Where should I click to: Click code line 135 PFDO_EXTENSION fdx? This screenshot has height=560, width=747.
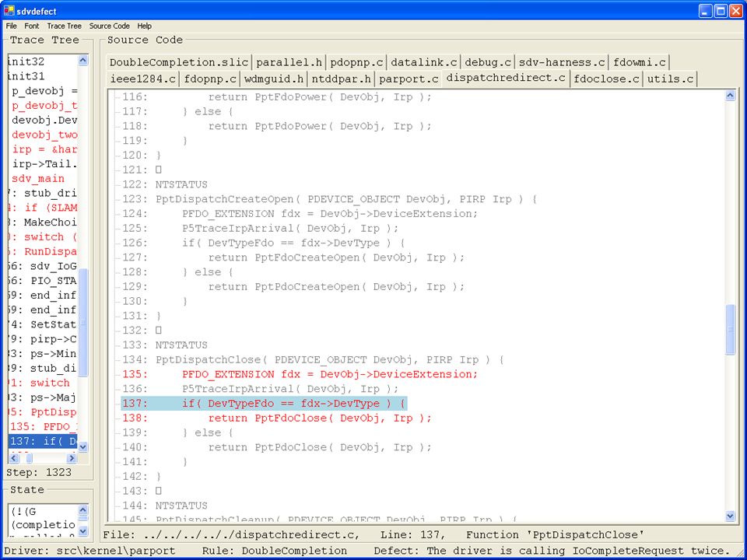click(299, 374)
